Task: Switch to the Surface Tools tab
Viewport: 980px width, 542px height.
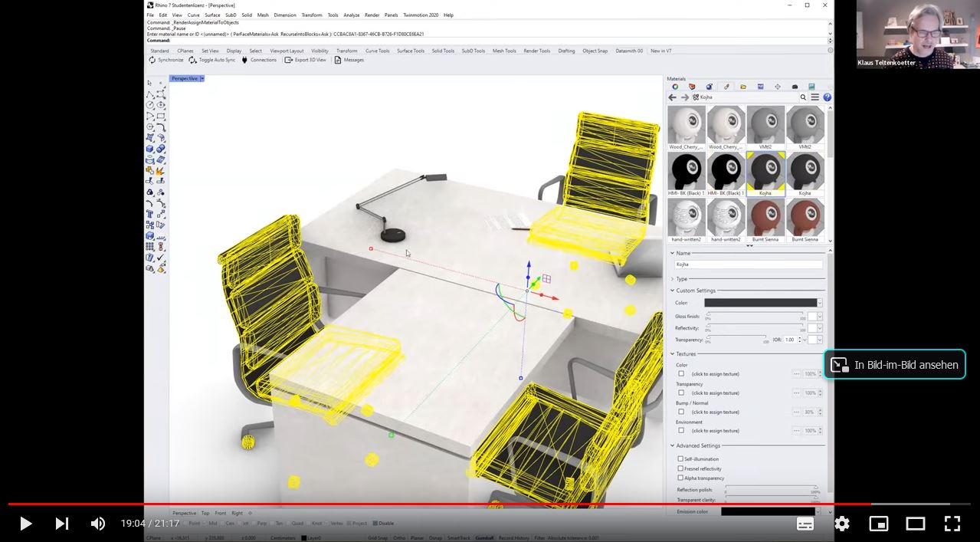Action: [x=411, y=51]
